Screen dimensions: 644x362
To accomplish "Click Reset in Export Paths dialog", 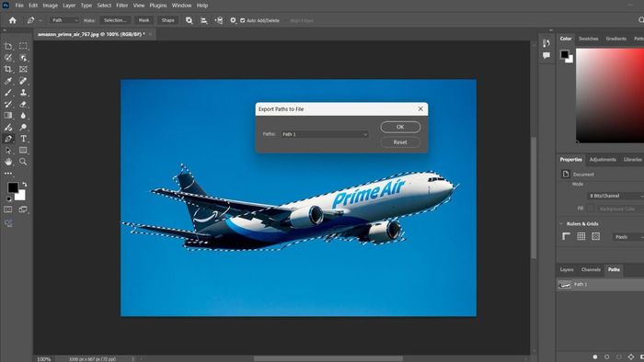I will coord(400,142).
